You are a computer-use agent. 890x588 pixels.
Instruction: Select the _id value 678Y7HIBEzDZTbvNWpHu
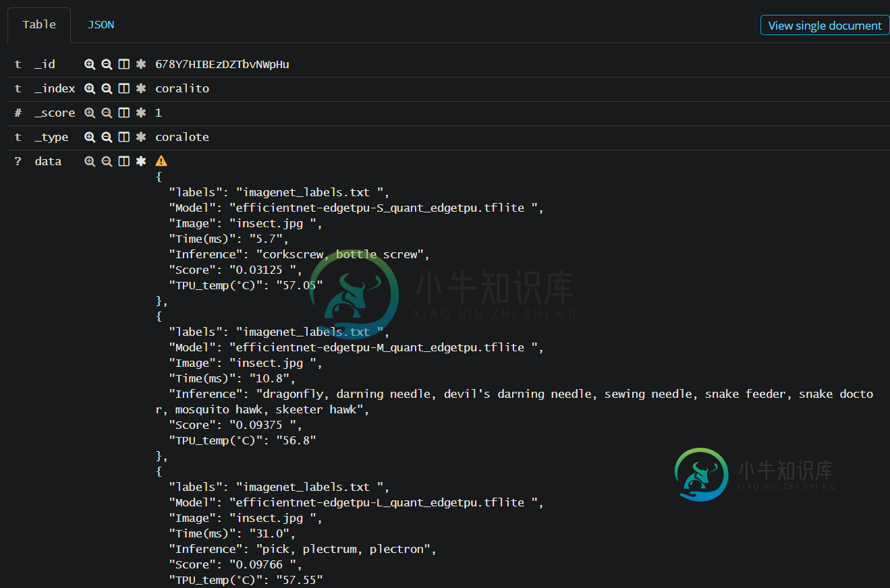pos(222,64)
